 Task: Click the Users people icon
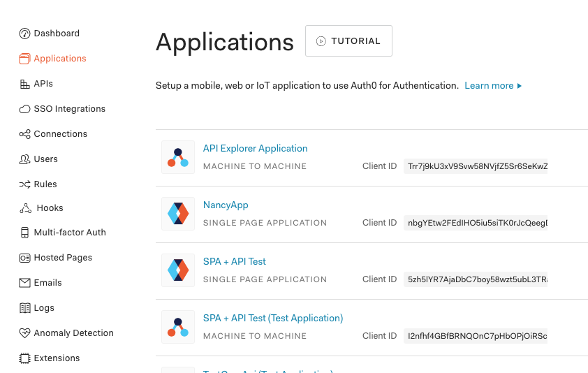[x=24, y=159]
